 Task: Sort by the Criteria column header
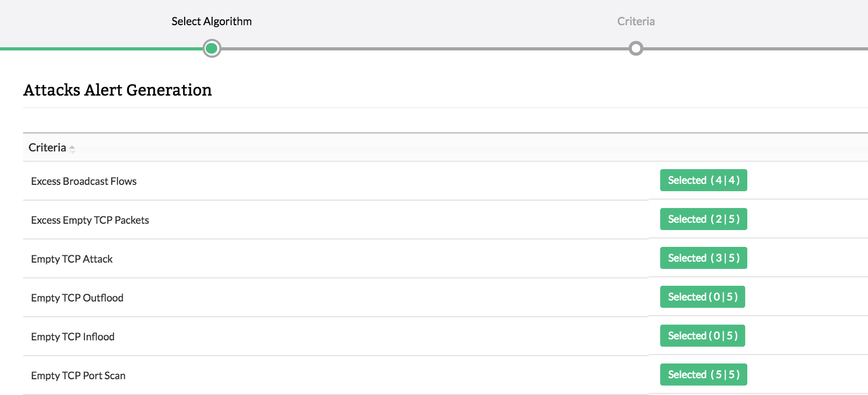pos(47,148)
